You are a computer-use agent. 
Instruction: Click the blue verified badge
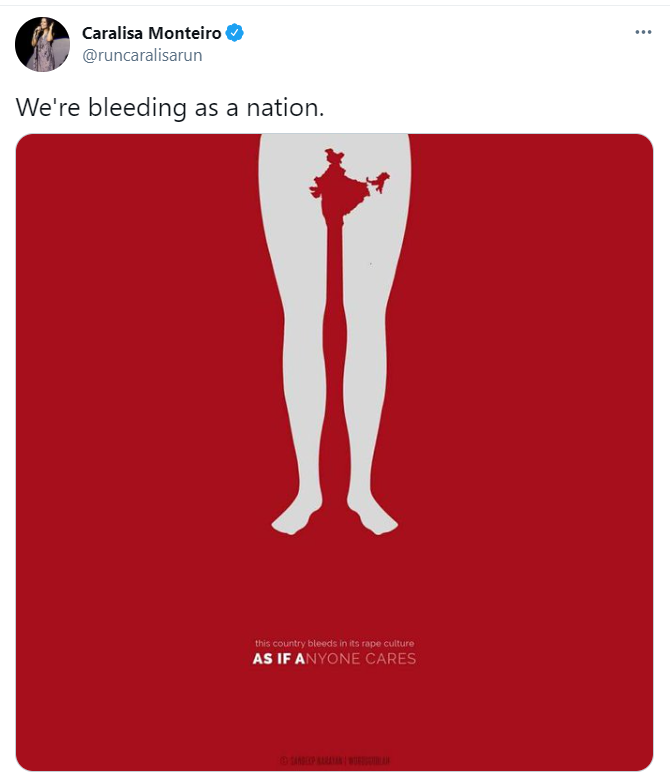(235, 33)
